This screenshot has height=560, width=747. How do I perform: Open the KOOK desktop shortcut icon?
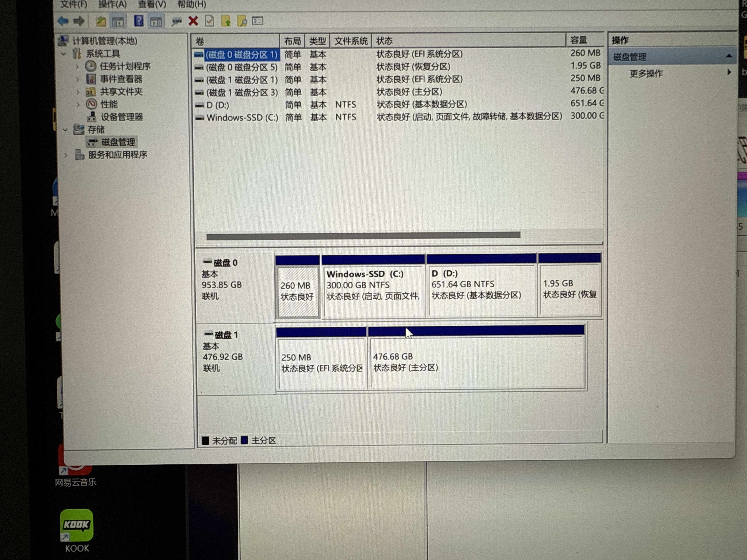coord(77,525)
